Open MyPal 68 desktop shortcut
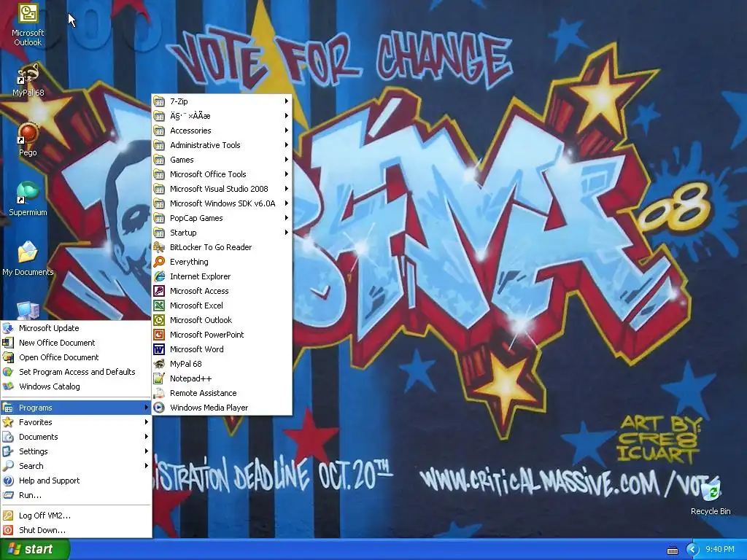This screenshot has height=560, width=747. coord(28,80)
